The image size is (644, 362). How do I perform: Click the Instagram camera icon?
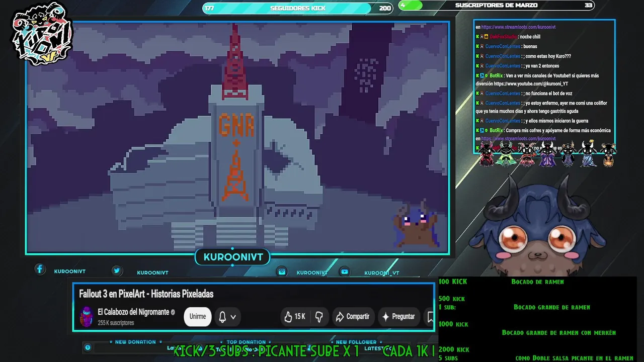282,271
